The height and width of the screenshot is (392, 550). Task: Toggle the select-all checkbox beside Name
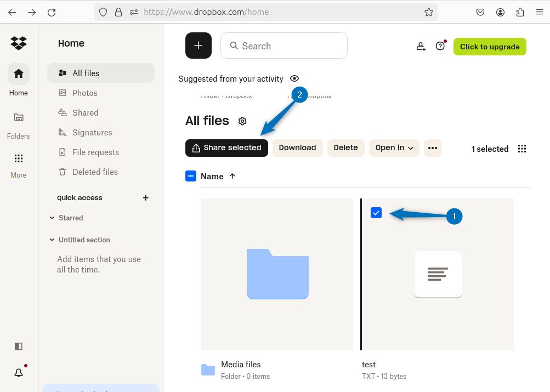[191, 176]
